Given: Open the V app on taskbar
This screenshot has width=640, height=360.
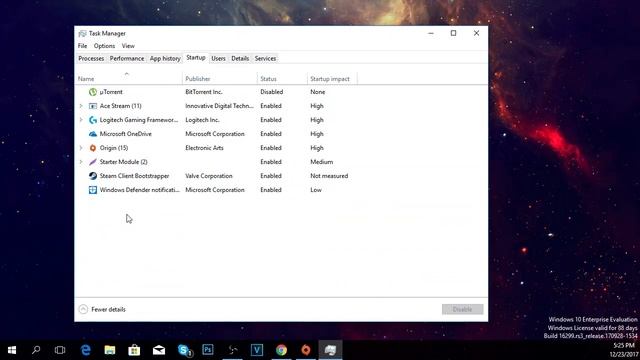Looking at the screenshot, I should pos(257,350).
